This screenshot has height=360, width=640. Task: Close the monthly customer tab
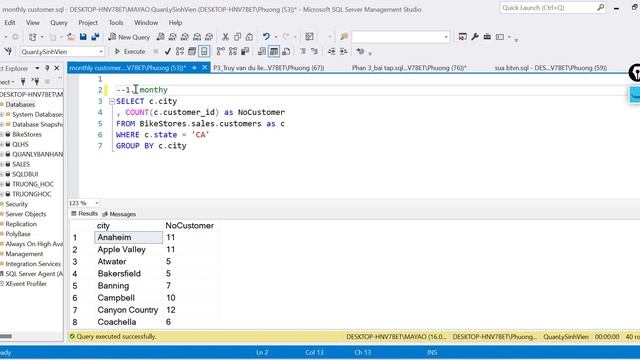coord(205,68)
